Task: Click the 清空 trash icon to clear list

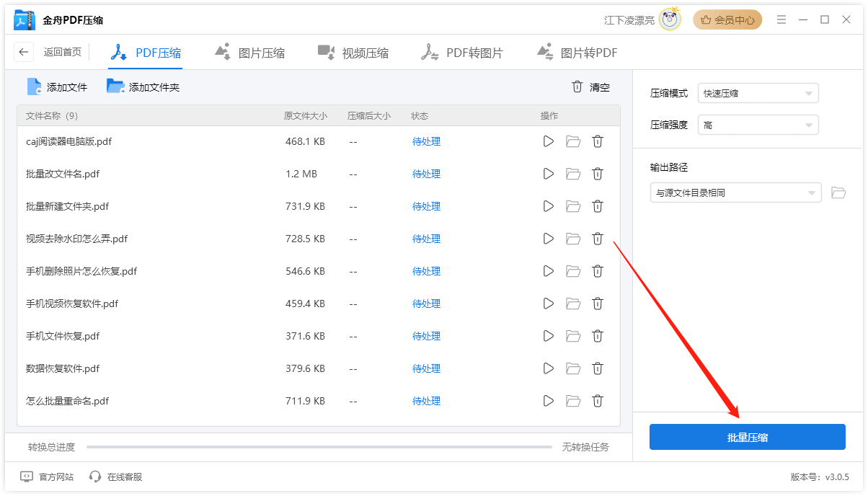Action: [x=577, y=87]
